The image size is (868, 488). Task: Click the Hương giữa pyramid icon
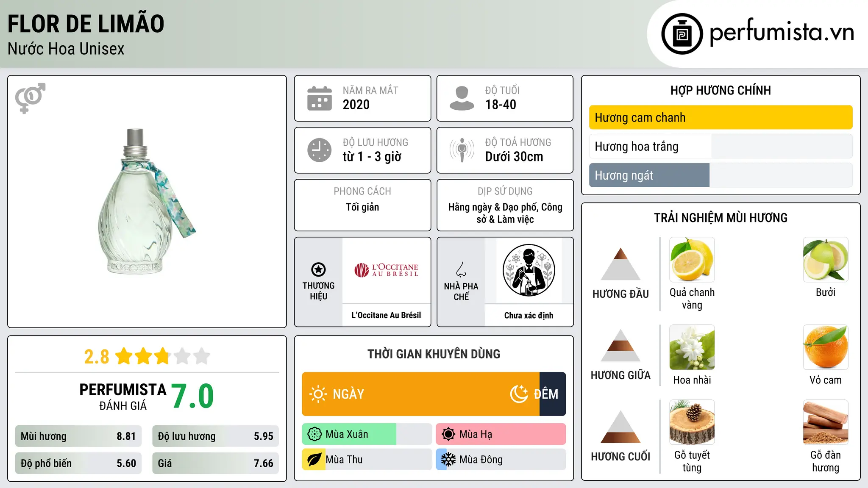[x=620, y=345]
